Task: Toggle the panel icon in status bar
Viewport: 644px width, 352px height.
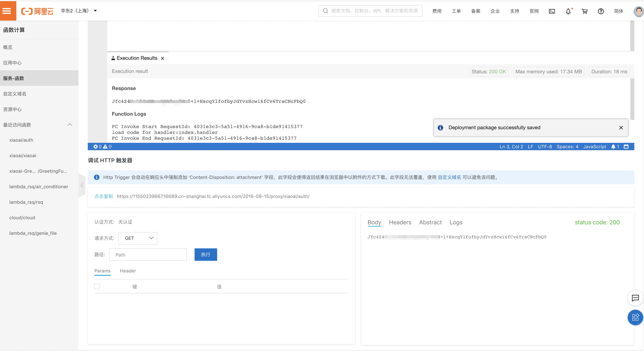Action: point(626,147)
